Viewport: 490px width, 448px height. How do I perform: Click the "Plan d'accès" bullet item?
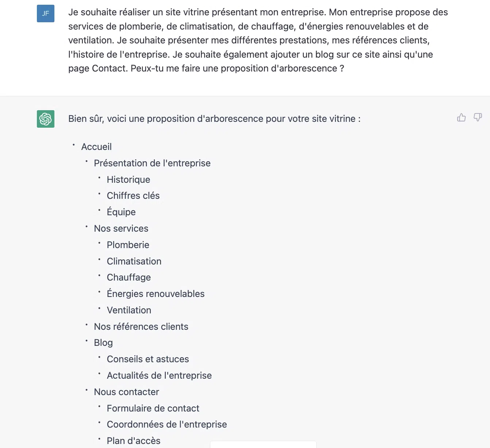pyautogui.click(x=133, y=441)
